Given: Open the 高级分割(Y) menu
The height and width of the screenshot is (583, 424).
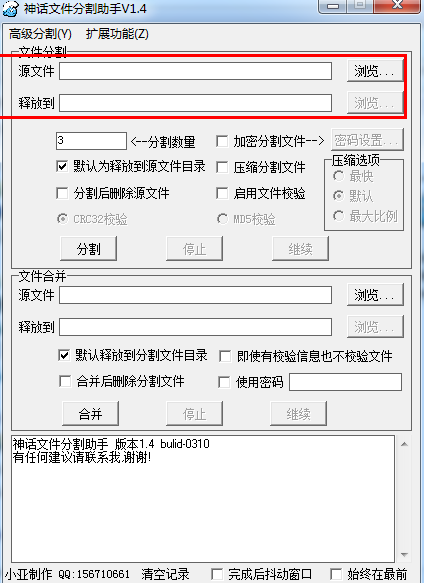Looking at the screenshot, I should [40, 34].
